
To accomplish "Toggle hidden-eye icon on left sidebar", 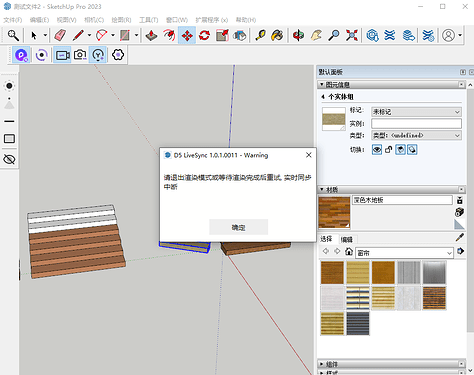I will click(x=9, y=159).
